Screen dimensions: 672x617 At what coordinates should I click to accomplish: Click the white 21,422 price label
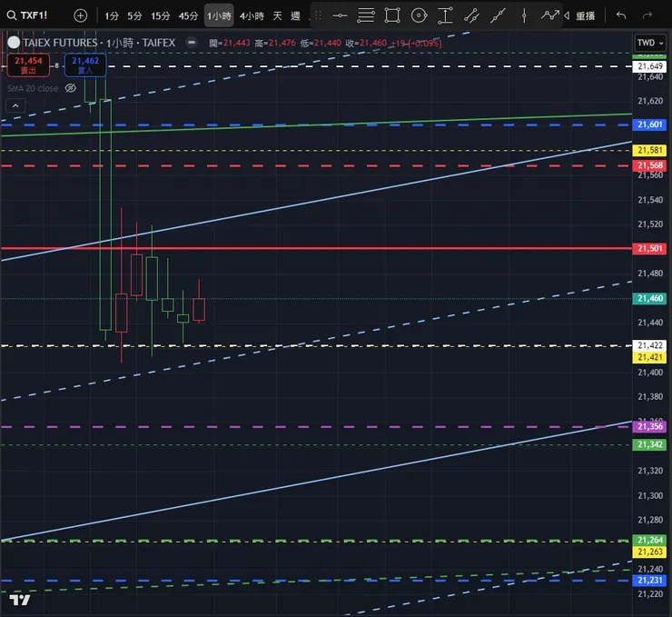pos(649,345)
